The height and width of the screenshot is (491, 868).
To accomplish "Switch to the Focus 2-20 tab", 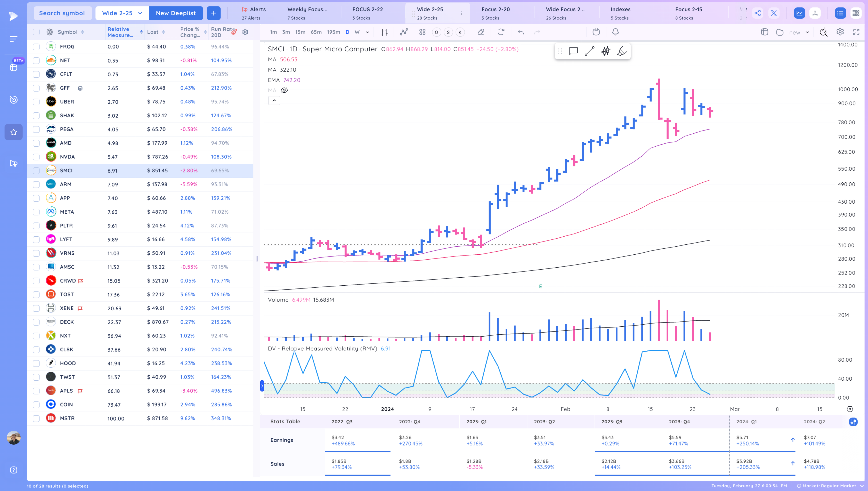I will point(496,13).
